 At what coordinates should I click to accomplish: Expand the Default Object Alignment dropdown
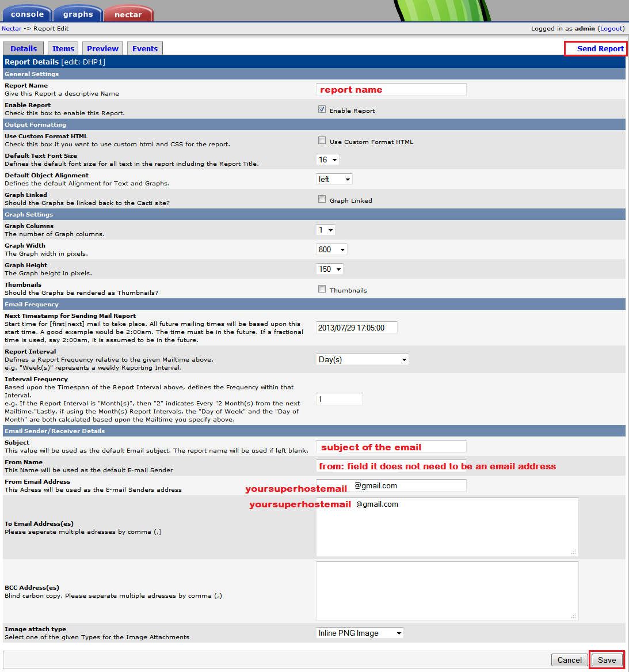(334, 180)
